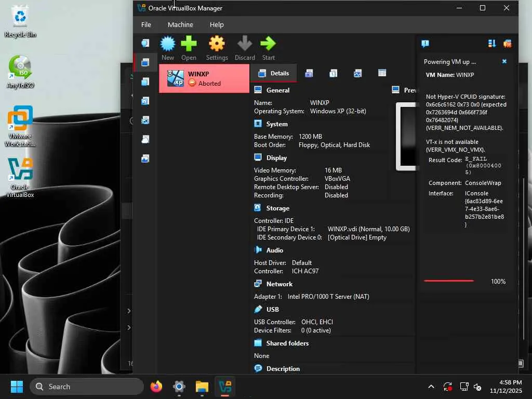Open the Network tool icon in the sidebar
Viewport: 532px width, 399px height.
click(145, 120)
